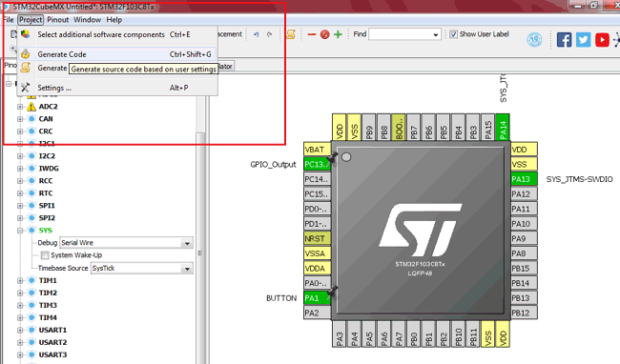This screenshot has width=620, height=364.
Task: Toggle Show User Label checkbox
Action: pos(453,34)
